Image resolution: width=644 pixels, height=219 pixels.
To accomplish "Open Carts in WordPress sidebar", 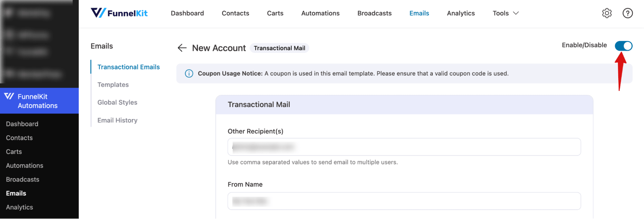I will 14,152.
